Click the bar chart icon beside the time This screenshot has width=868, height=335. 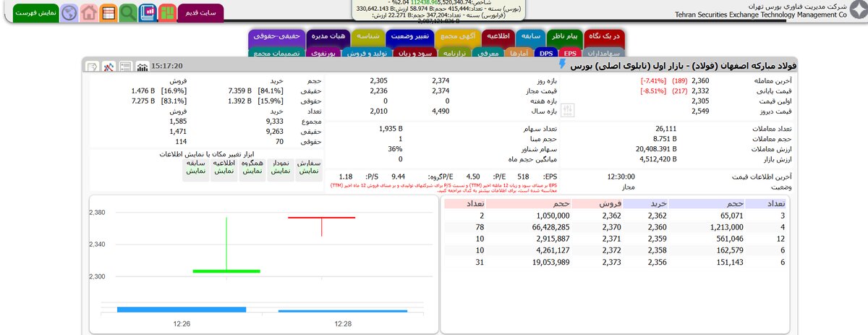pyautogui.click(x=142, y=67)
